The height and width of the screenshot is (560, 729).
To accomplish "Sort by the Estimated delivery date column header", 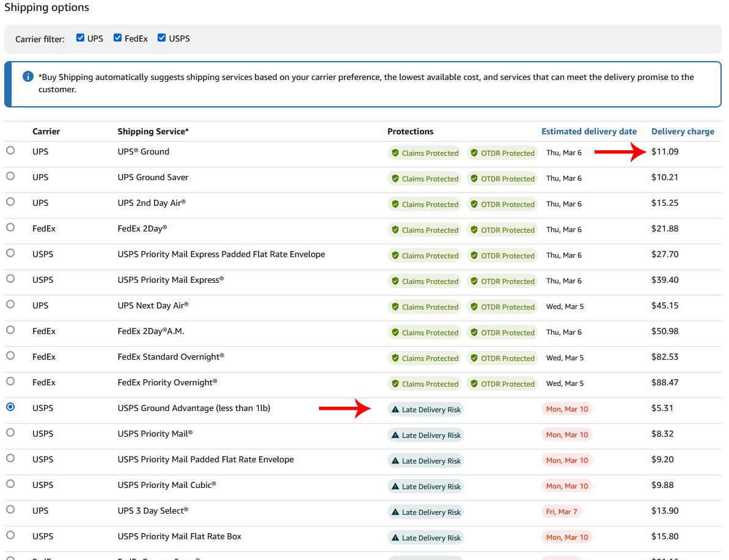I will [588, 131].
